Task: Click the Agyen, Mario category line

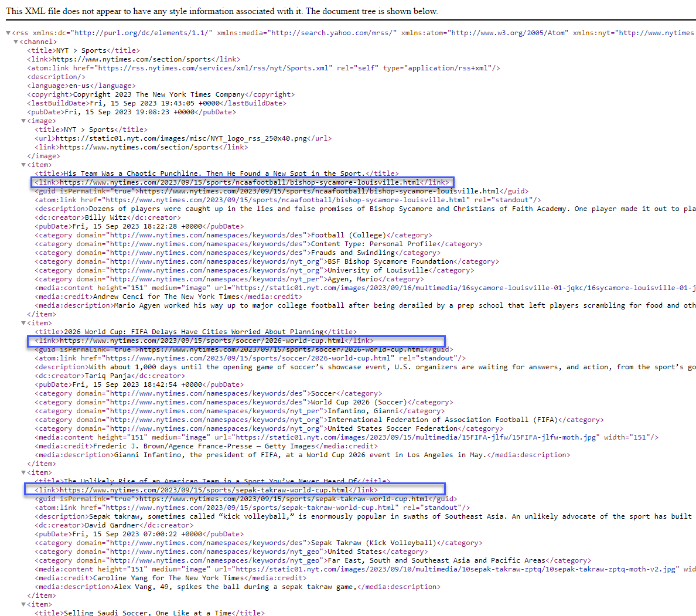Action: (x=230, y=280)
